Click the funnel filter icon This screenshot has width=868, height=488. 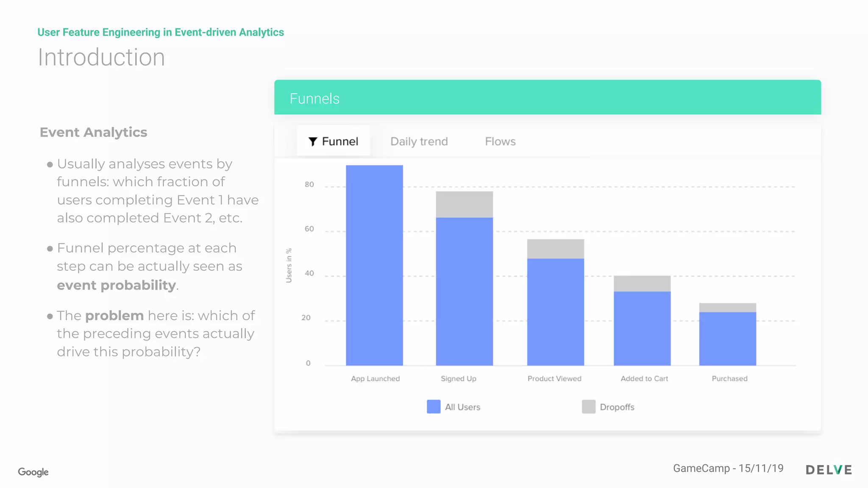click(313, 141)
